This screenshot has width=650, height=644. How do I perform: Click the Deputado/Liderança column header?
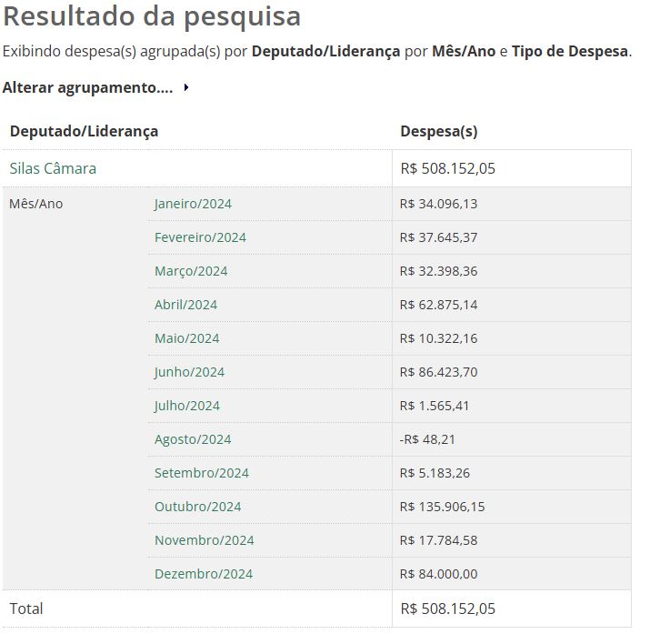[84, 131]
